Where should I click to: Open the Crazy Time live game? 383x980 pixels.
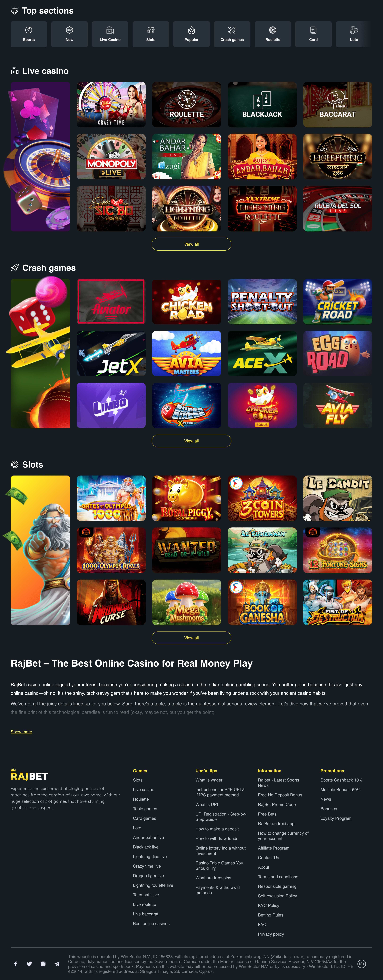point(111,105)
